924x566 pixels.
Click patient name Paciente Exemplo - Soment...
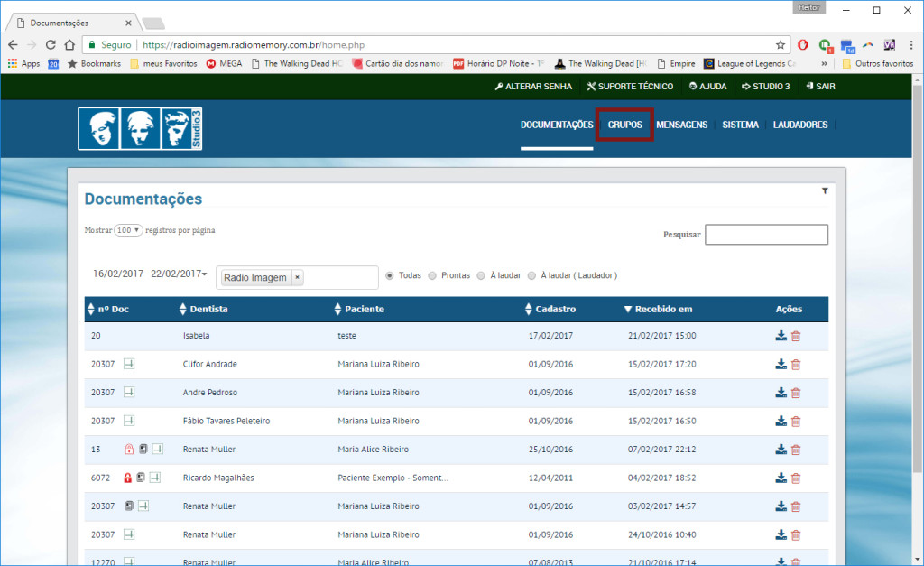point(393,478)
